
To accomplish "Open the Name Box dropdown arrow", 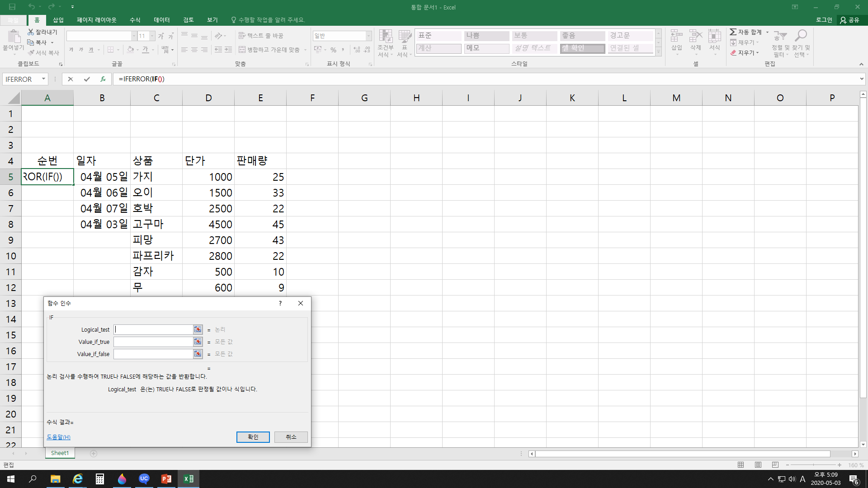I will tap(43, 79).
